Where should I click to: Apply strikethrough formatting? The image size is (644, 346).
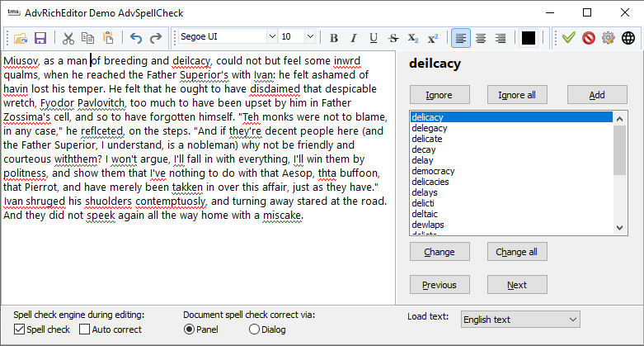point(393,38)
